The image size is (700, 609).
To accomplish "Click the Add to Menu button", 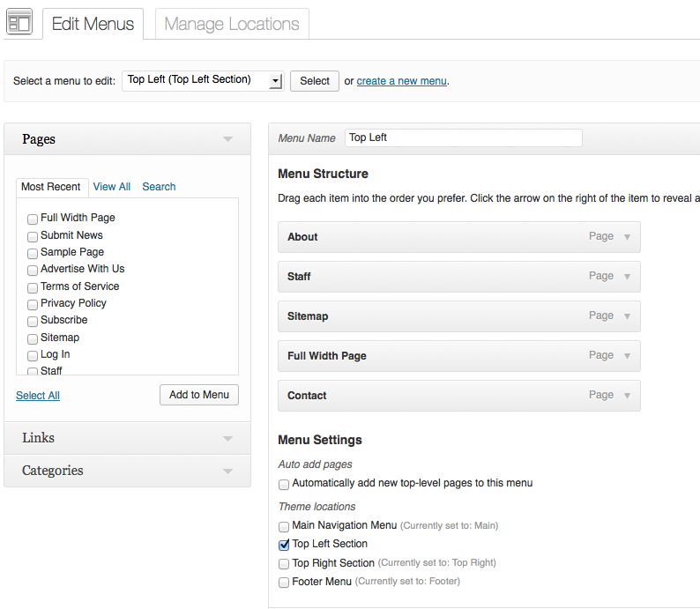I will coord(198,395).
